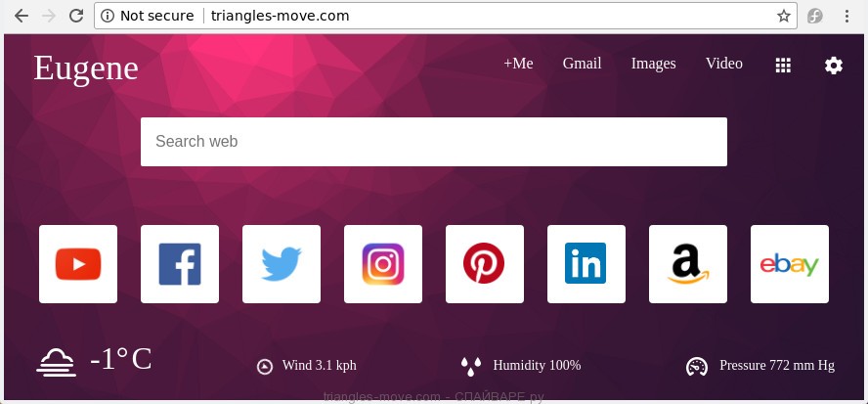
Task: Open the LinkedIn shortcut tile
Action: tap(586, 264)
